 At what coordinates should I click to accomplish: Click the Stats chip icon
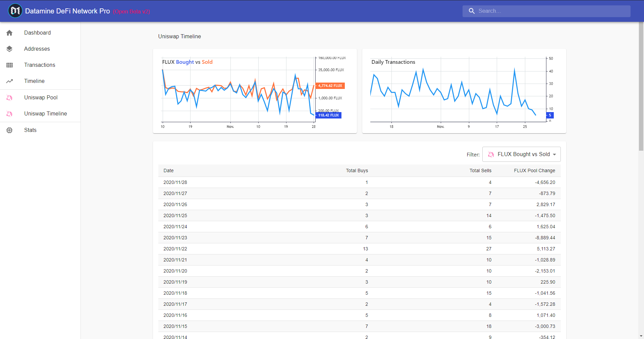tap(9, 130)
